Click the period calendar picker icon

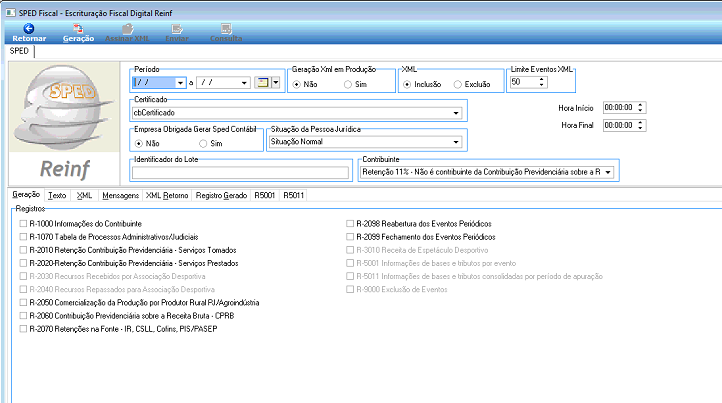[262, 82]
